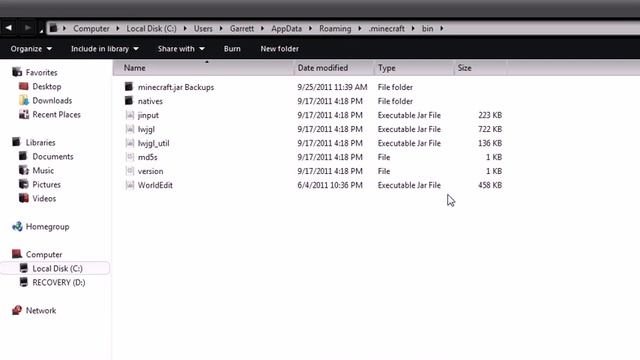Click the 6/4/2011 10:36 PM date cell
Viewport: 640px width, 360px height.
coord(330,185)
